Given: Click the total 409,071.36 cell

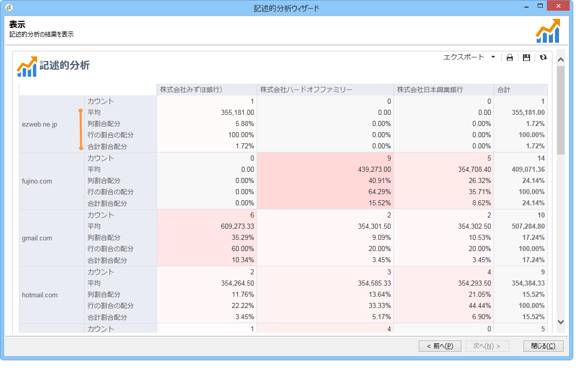Looking at the screenshot, I should (528, 170).
